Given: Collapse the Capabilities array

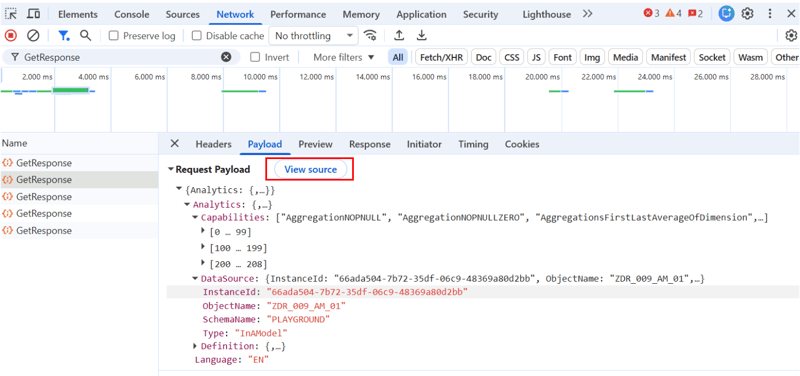Looking at the screenshot, I should (x=195, y=218).
